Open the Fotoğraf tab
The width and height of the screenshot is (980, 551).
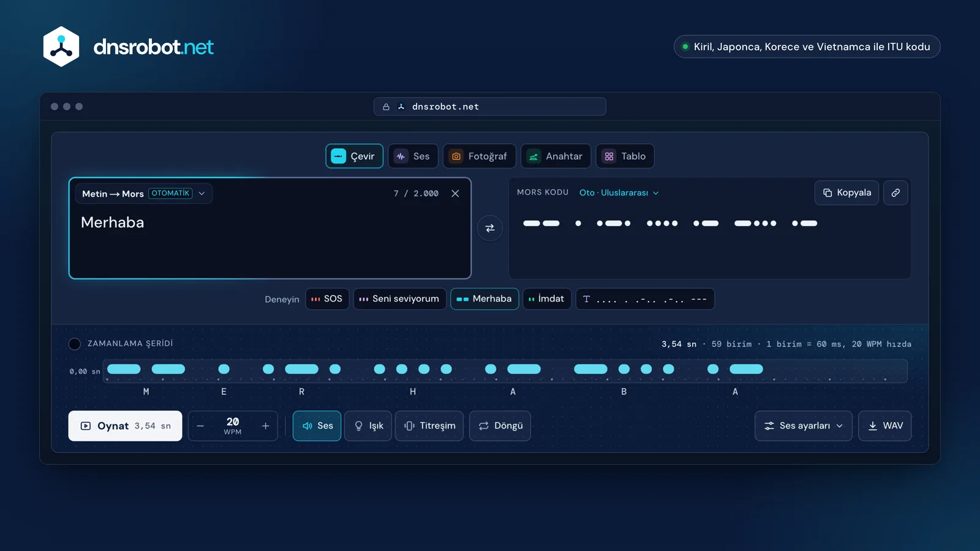point(480,156)
